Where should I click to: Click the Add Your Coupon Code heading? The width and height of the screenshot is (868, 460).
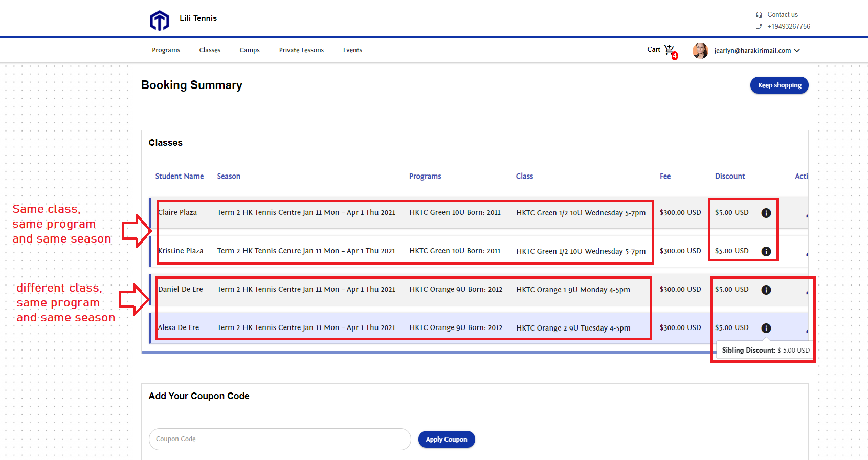coord(199,396)
